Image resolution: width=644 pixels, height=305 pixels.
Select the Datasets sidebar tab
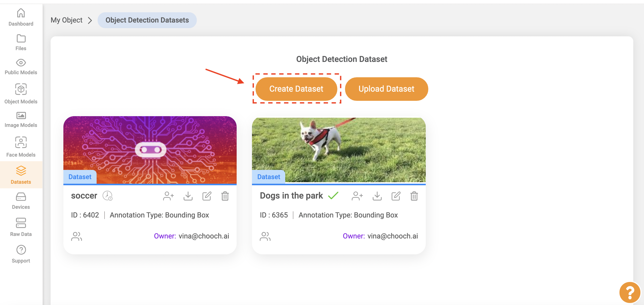point(21,175)
